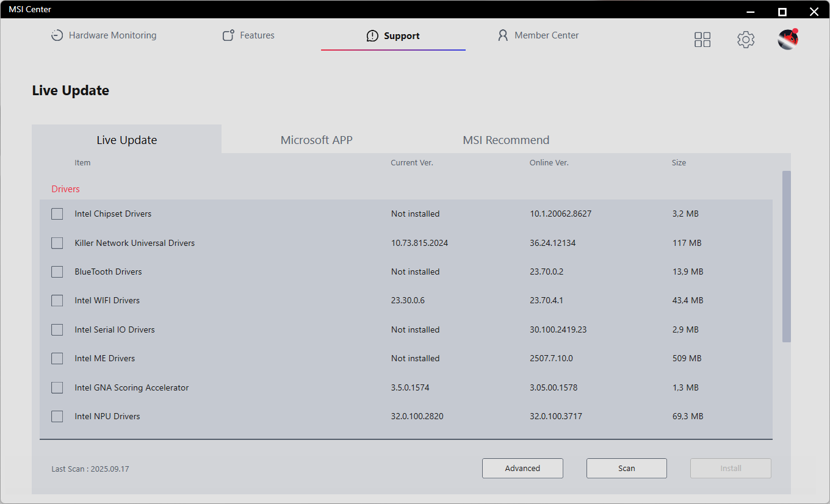
Task: Click the Intel Serial IO Drivers name
Action: tap(115, 329)
